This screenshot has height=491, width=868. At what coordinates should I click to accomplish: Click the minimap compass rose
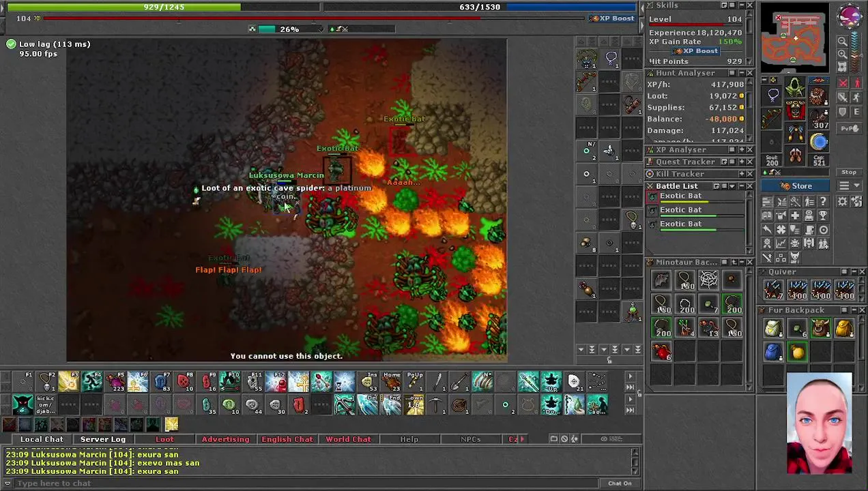pyautogui.click(x=850, y=17)
